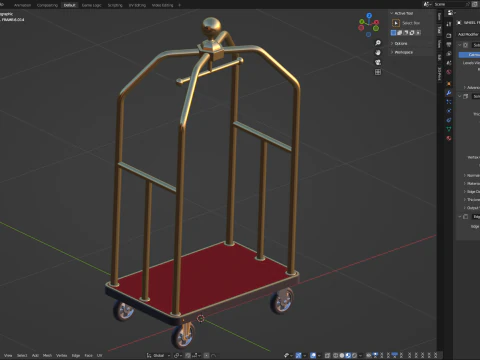480x360 pixels.
Task: Open the Global transform orientation dropdown
Action: tap(158, 356)
